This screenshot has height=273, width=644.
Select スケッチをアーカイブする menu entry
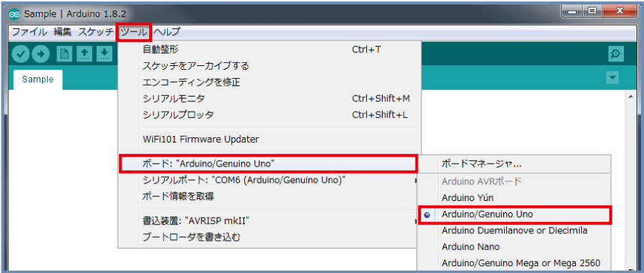(x=270, y=66)
